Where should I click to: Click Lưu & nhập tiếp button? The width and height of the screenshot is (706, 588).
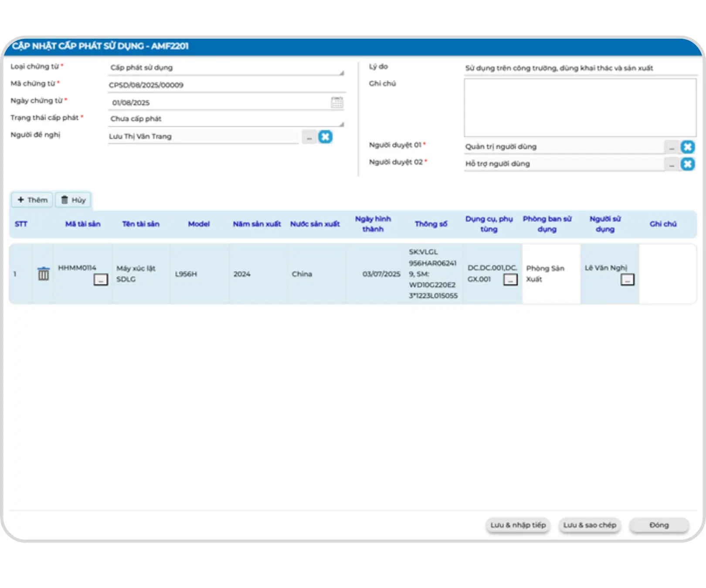click(x=518, y=525)
